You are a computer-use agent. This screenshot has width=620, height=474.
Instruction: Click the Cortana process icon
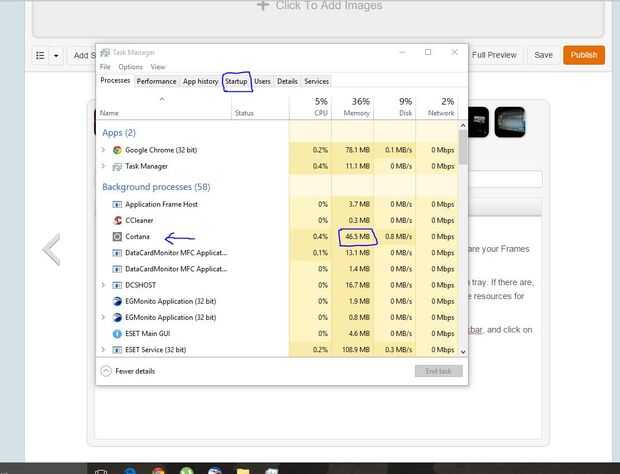point(117,236)
